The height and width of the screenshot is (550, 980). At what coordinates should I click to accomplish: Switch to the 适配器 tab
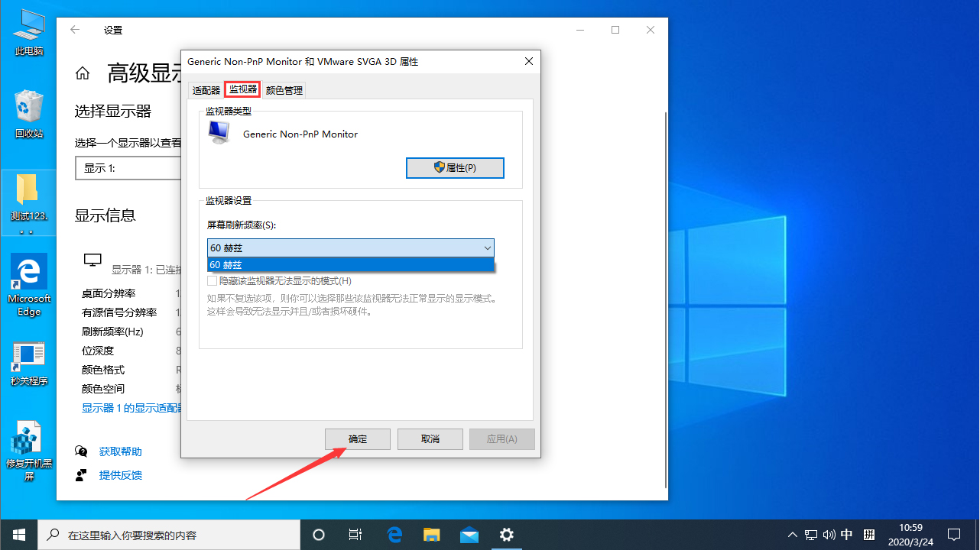(x=205, y=89)
